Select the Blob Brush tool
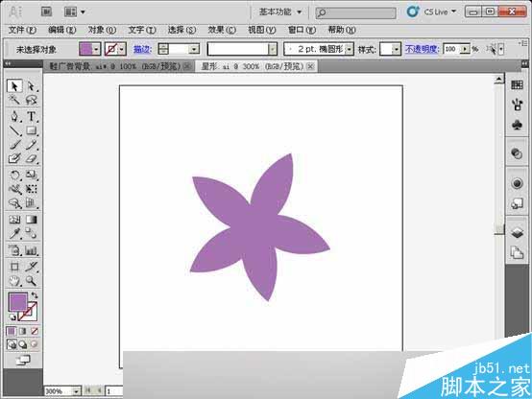532x399 pixels. (14, 158)
